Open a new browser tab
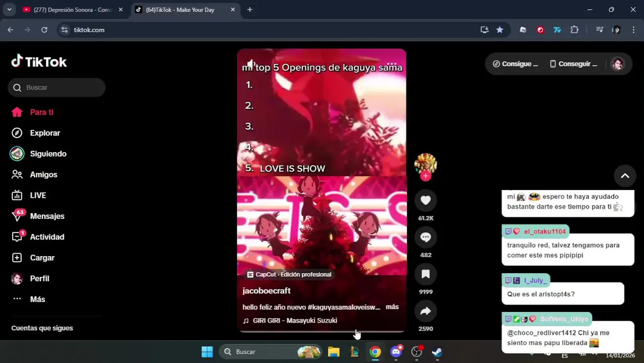Screen dimensions: 644x363 click(249, 10)
